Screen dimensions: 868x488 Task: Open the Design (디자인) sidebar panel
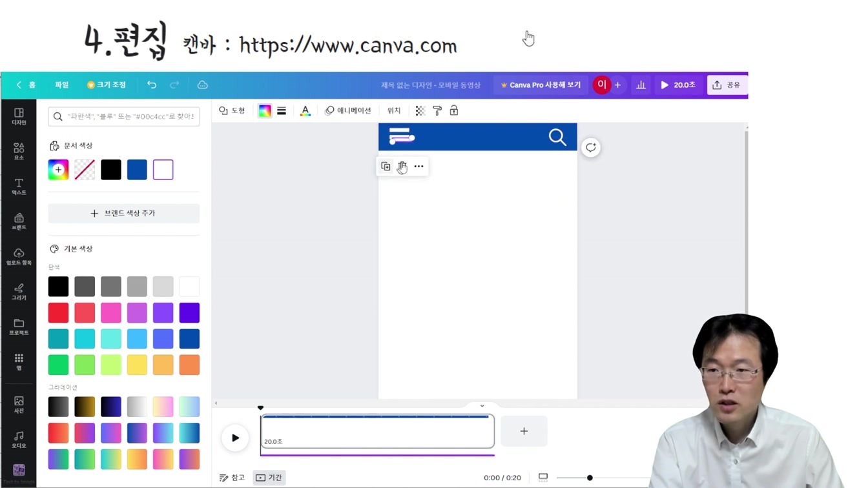tap(19, 117)
